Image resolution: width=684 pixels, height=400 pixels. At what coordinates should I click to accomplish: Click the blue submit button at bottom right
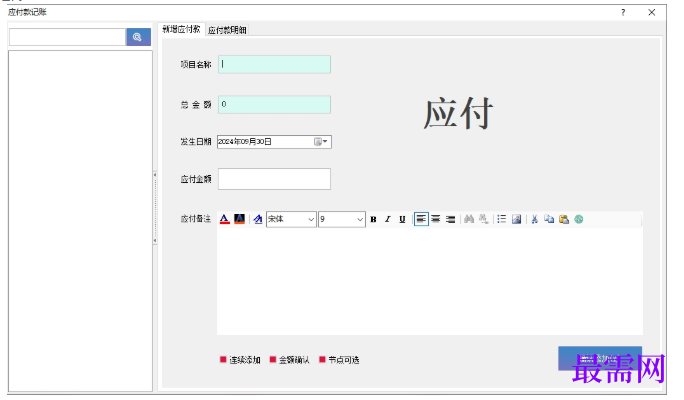(600, 359)
